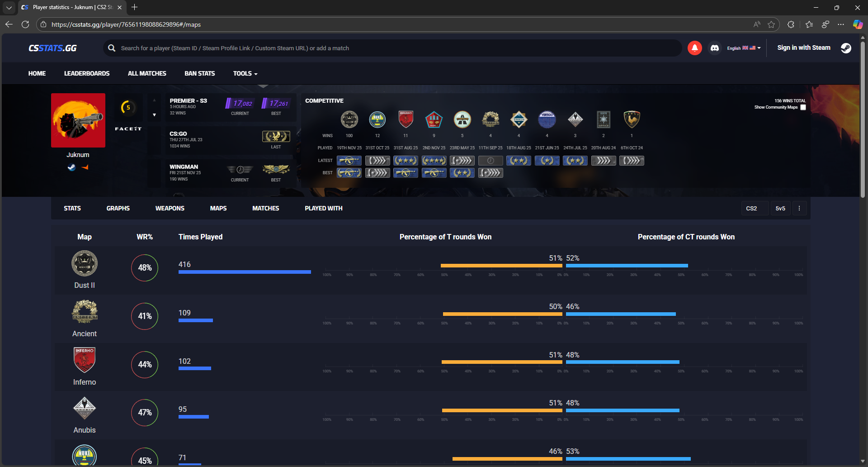
Task: Sort by Percentage of CT rounds Won
Action: (x=686, y=237)
